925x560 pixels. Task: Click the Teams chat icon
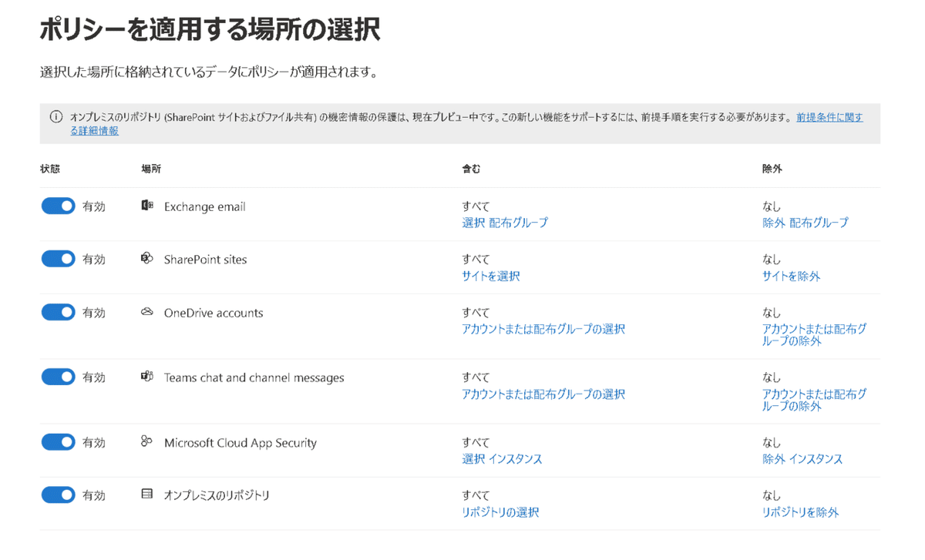(x=147, y=377)
